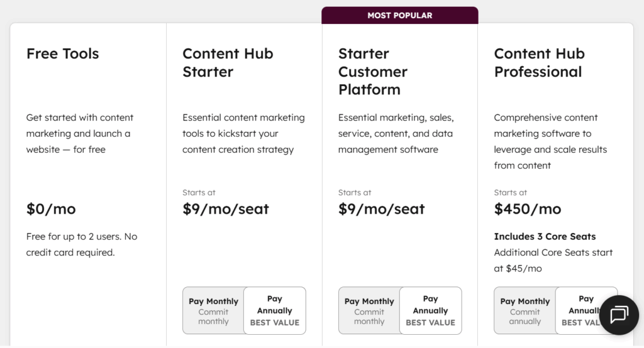Click the $0/mo price
The image size is (644, 348).
[51, 209]
